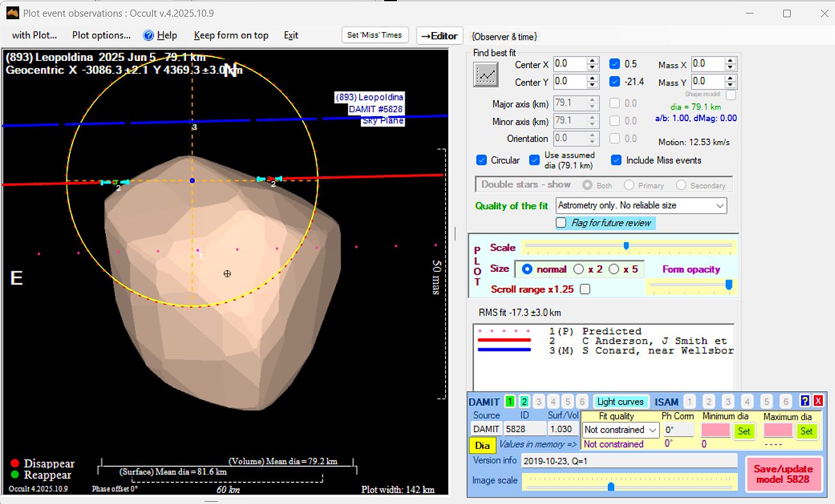
Task: Click the Save/update model 5828 button
Action: coord(783,474)
